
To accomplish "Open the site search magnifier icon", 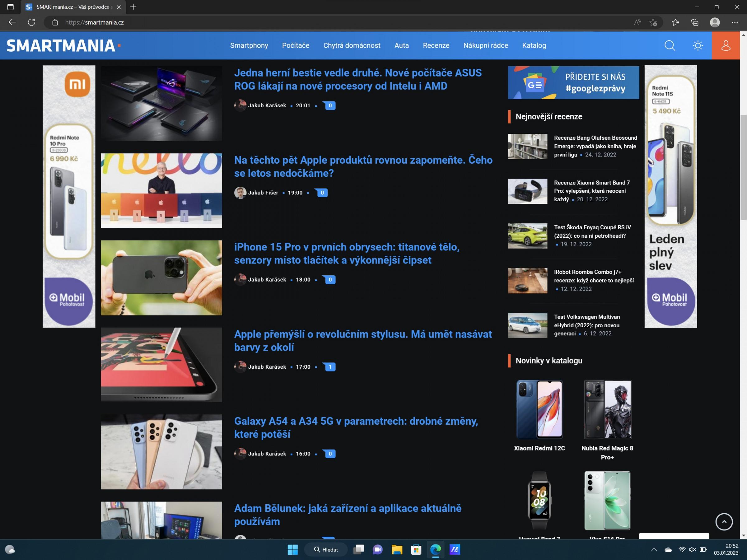I will (x=670, y=45).
